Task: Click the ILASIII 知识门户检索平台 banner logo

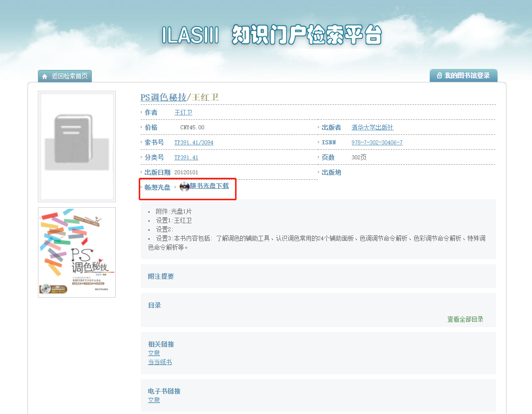Action: coord(272,35)
